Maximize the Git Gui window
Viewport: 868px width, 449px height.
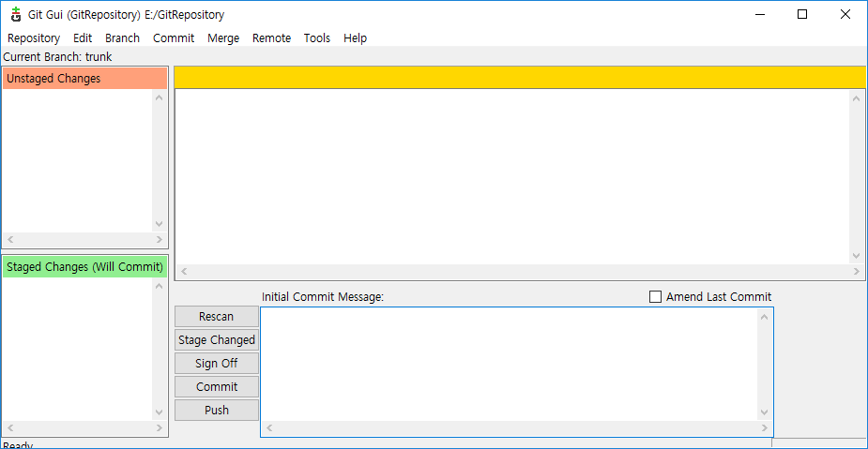(802, 15)
